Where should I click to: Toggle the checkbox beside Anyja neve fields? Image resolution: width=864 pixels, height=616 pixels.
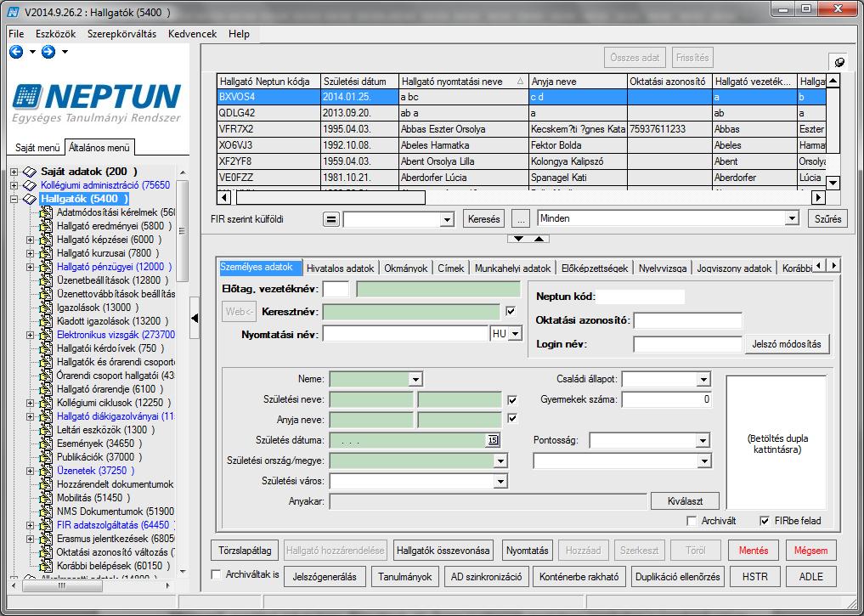pyautogui.click(x=512, y=418)
